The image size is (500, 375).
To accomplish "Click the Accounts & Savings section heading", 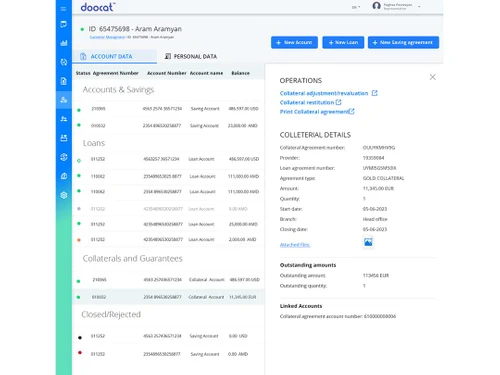I will point(118,90).
